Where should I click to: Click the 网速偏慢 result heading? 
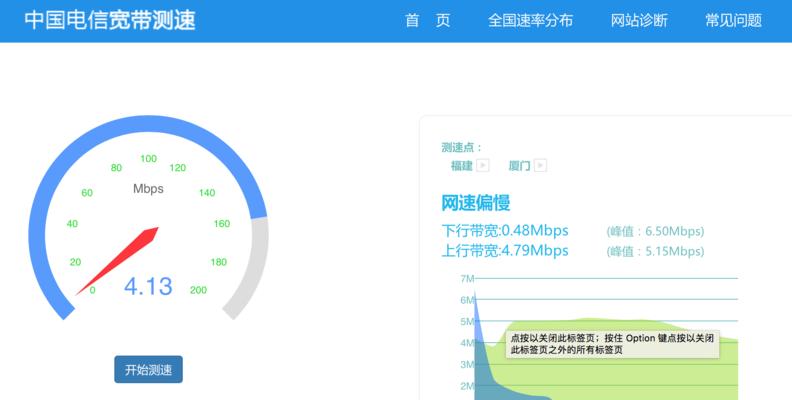[475, 203]
